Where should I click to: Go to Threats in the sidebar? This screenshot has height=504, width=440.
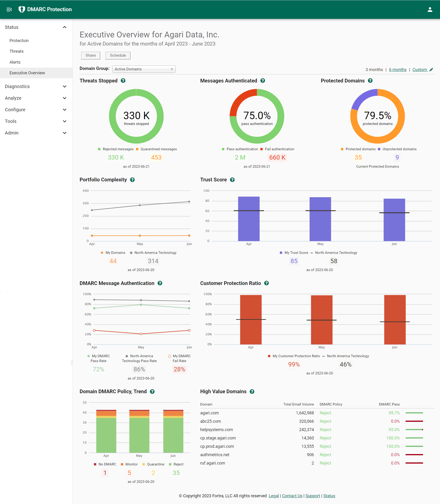tap(17, 51)
